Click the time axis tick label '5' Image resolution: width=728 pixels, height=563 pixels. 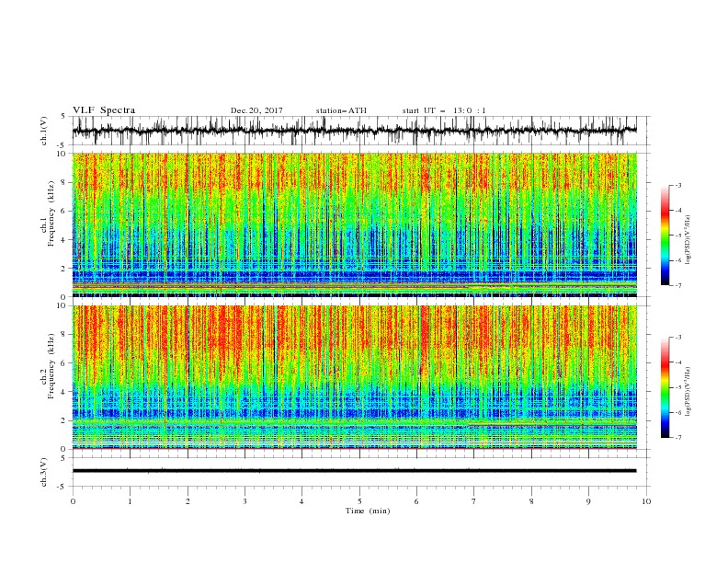(359, 501)
